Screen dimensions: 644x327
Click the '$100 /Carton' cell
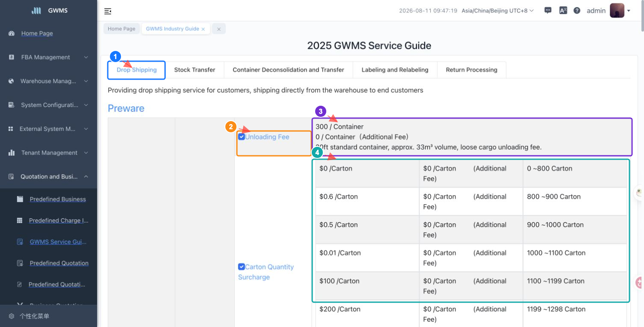click(367, 286)
